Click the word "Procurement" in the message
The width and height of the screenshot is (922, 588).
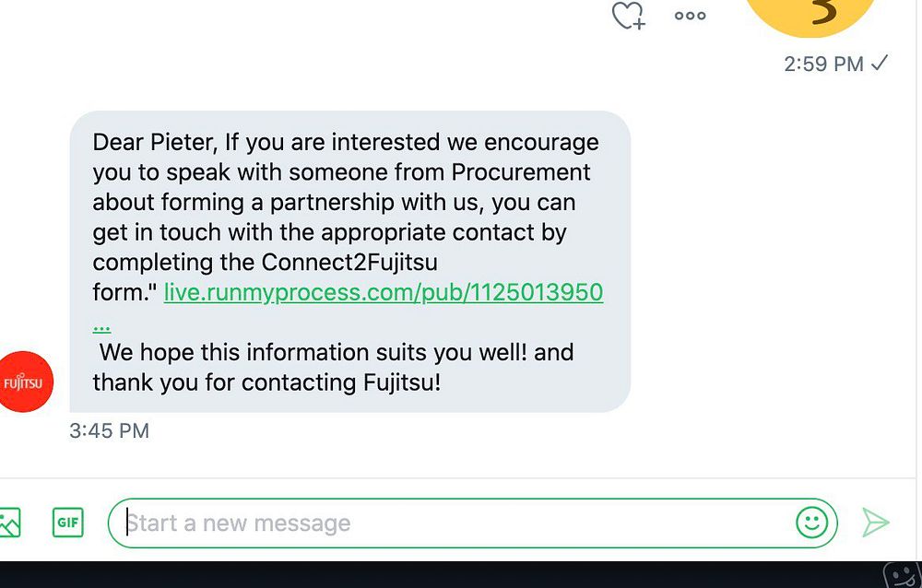520,172
